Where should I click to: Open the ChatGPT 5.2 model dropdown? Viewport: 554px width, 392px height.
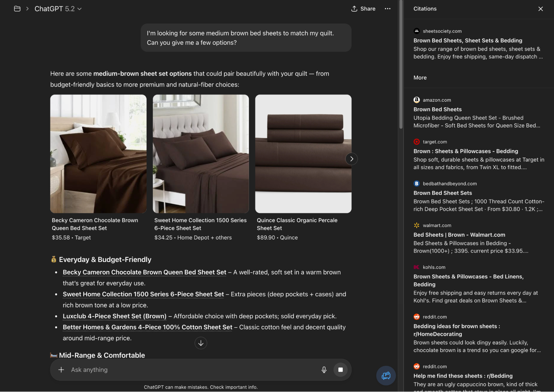pos(58,9)
